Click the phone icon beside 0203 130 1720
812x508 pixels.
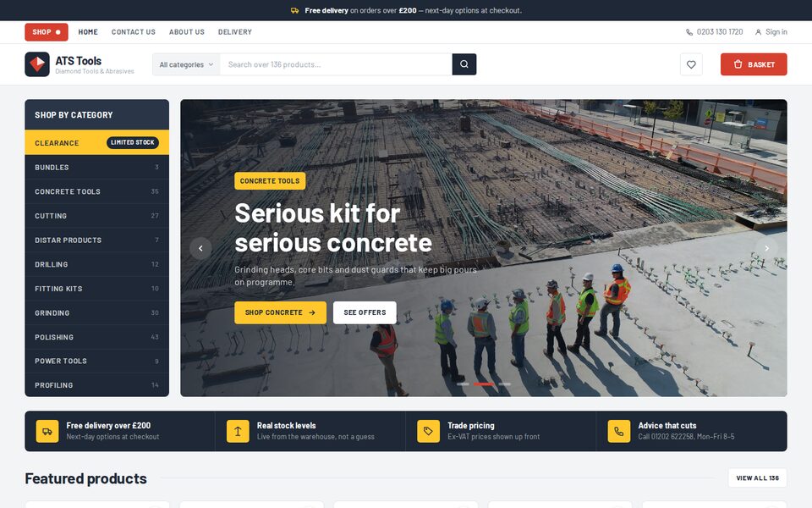(x=689, y=32)
